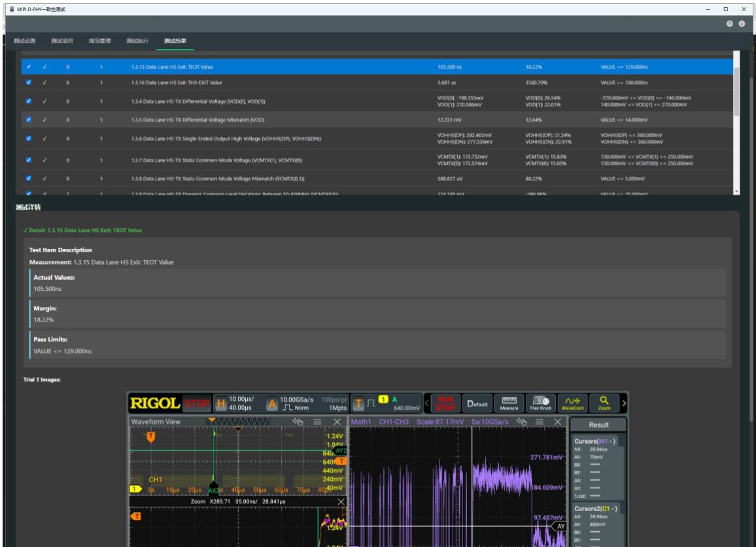Viewport: 756px width, 547px height.
Task: Select row 1.3.5 HS-TX Differential Voltage Mismatch (VOD)
Action: tap(377, 120)
